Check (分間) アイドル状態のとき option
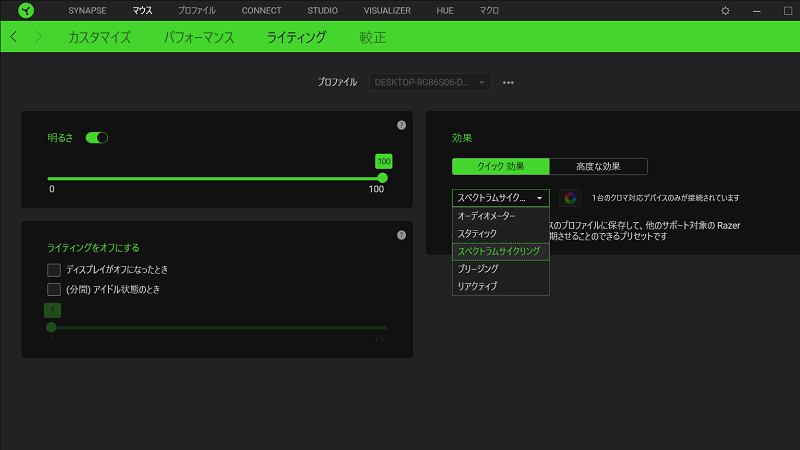This screenshot has height=450, width=800. pyautogui.click(x=54, y=290)
